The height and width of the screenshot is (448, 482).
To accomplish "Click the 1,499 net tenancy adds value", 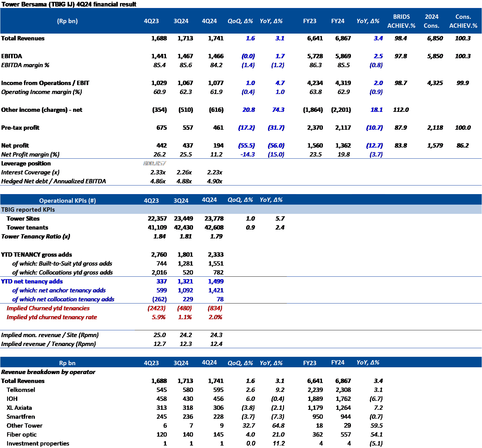I will [216, 281].
